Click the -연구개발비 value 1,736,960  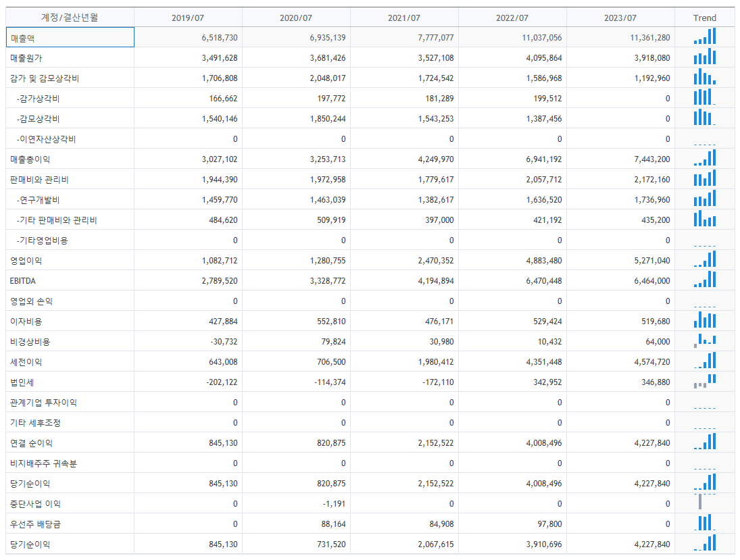651,199
